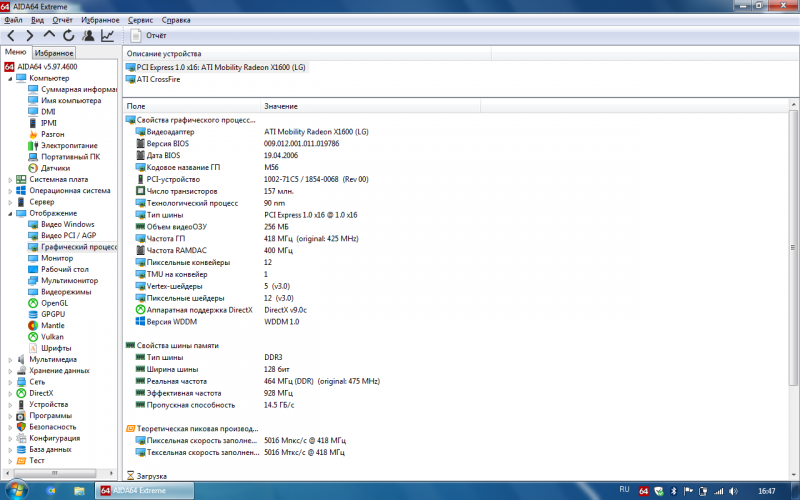The width and height of the screenshot is (800, 500).
Task: Open the IPMI tree item
Action: pos(42,123)
